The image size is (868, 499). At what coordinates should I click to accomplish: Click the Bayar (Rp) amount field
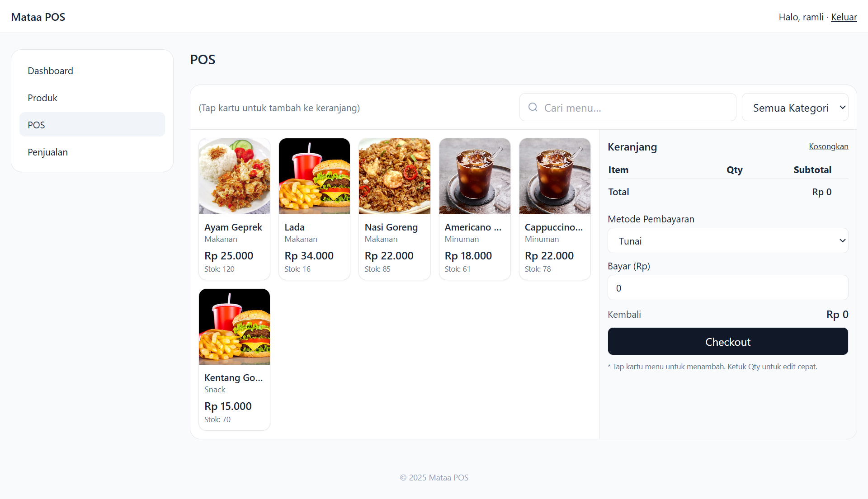(x=728, y=288)
